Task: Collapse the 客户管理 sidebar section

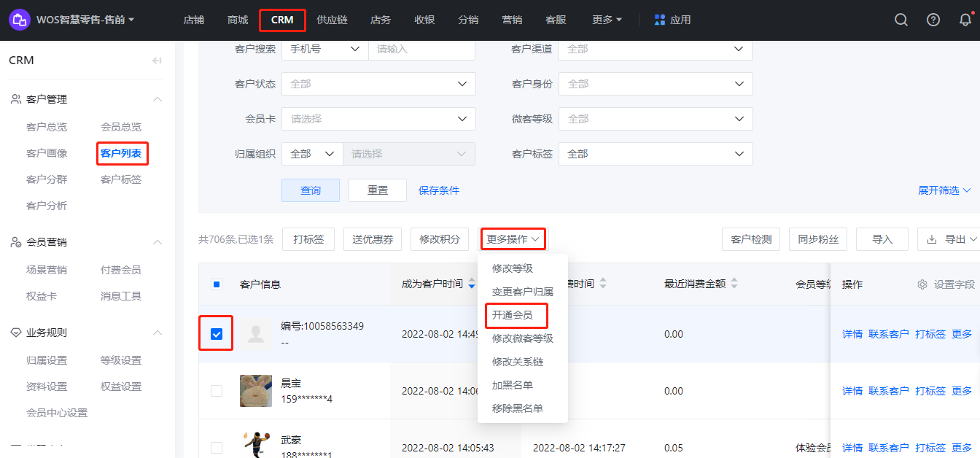Action: pos(157,99)
